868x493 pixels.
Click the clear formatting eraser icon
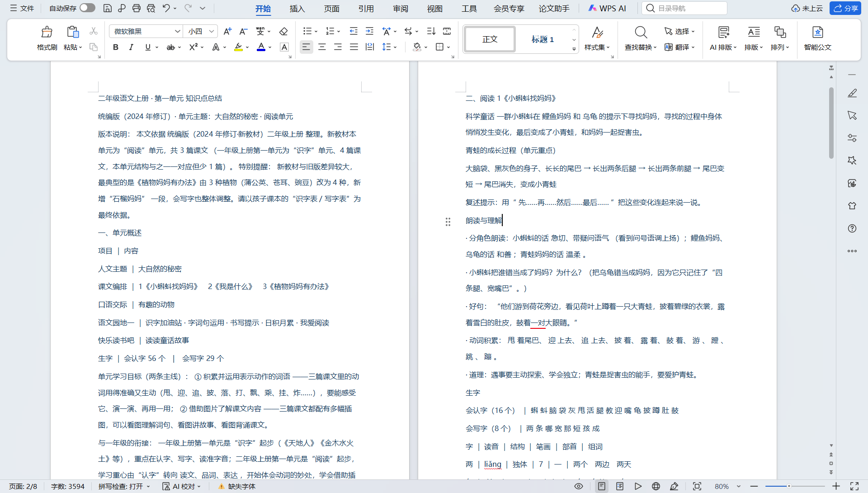pyautogui.click(x=283, y=31)
